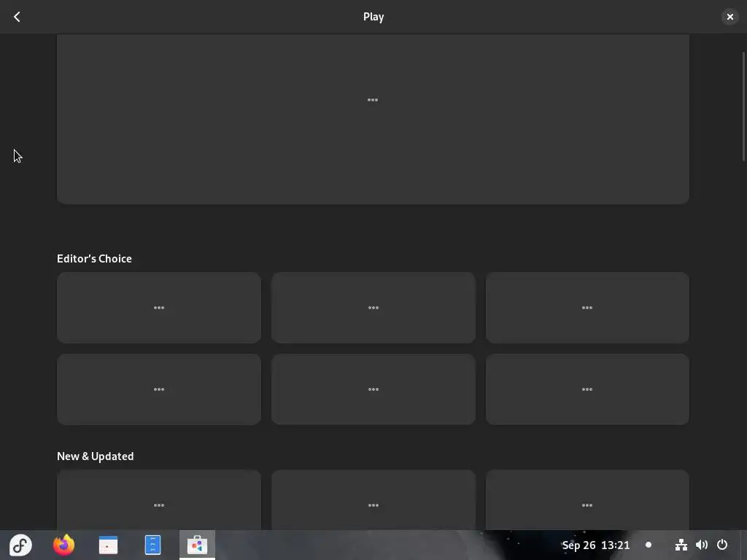Screen dimensions: 747x560
Task: Select the Software shopping bag taskbar icon
Action: 197,545
